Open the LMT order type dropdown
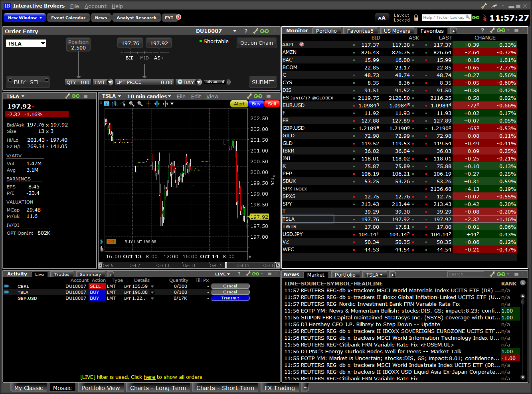 pos(110,82)
